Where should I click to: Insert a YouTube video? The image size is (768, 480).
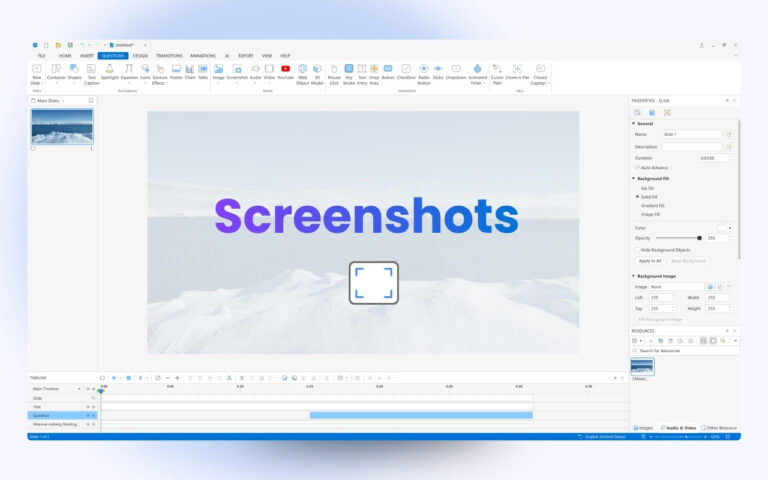pos(286,72)
